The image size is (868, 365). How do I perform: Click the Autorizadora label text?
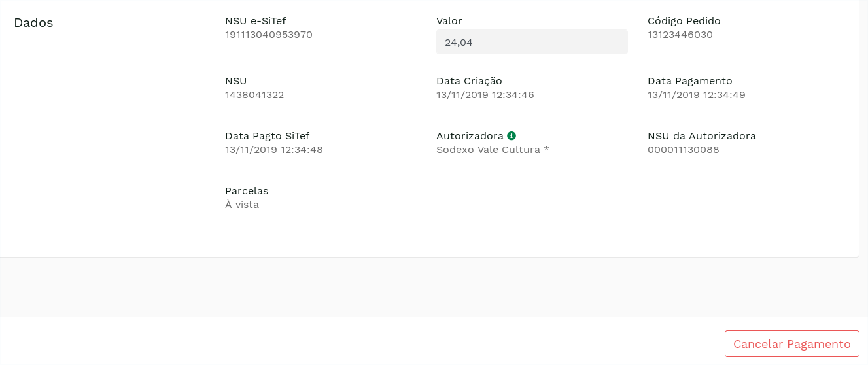point(470,136)
